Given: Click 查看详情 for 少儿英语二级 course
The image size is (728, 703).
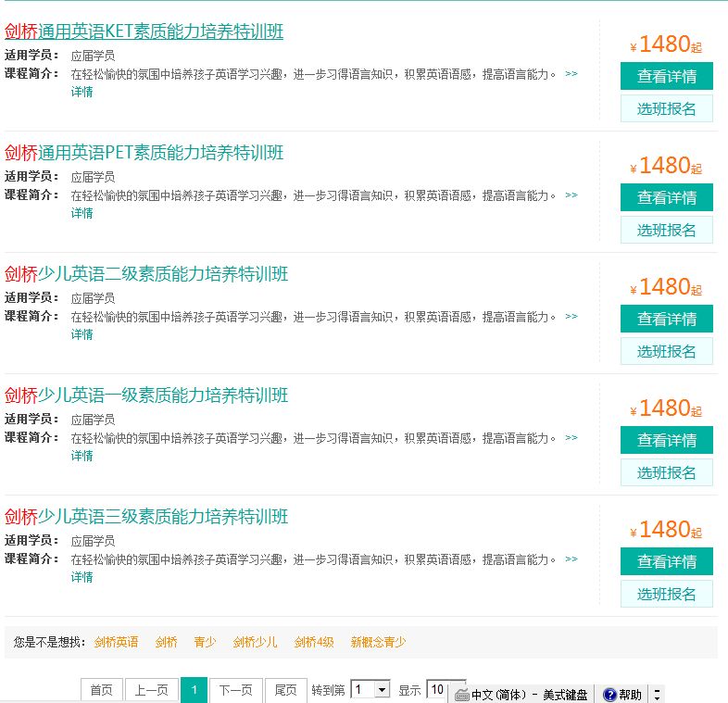Looking at the screenshot, I should 666,319.
